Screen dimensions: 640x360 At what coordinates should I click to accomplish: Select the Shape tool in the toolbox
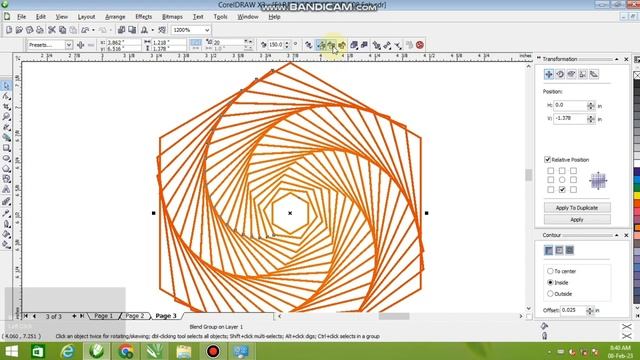click(x=6, y=96)
